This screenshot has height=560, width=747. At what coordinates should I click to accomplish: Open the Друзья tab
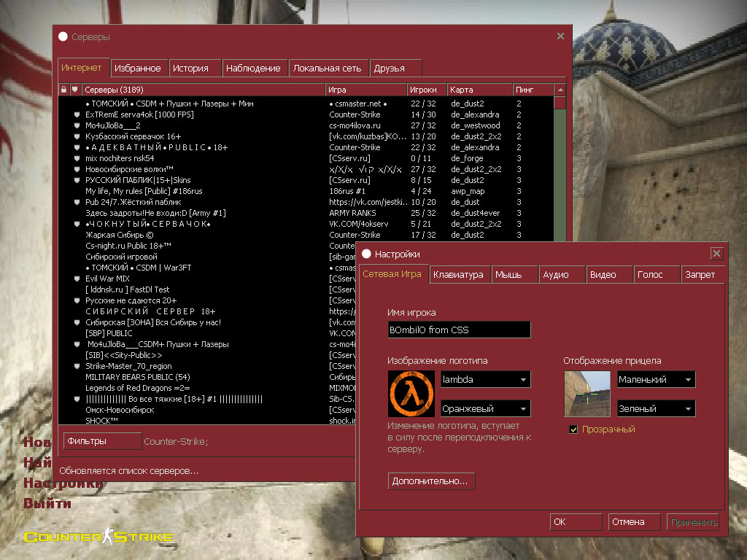395,68
